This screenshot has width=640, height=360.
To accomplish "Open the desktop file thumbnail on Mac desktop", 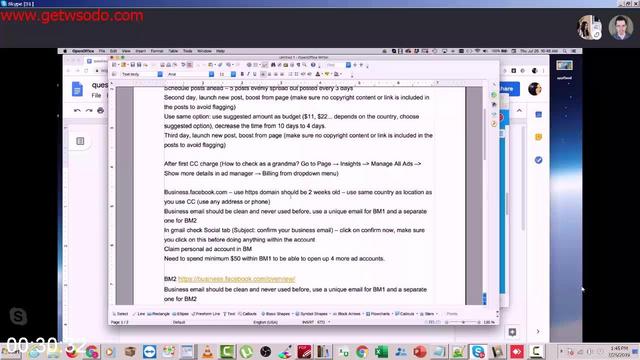I will pos(564,65).
